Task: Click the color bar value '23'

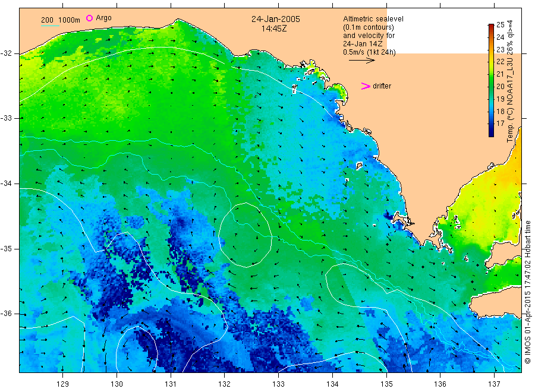Action: [500, 49]
